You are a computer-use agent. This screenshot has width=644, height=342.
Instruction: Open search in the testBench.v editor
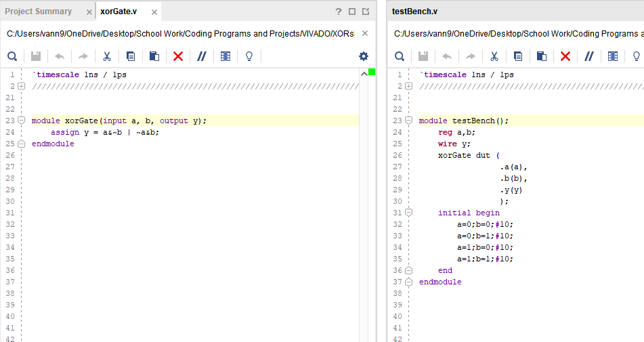400,56
